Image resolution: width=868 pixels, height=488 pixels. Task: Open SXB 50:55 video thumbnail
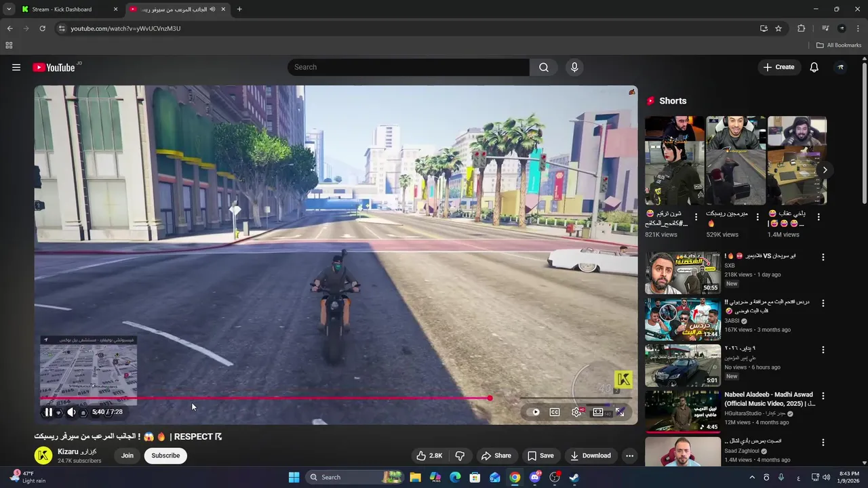[x=683, y=273]
